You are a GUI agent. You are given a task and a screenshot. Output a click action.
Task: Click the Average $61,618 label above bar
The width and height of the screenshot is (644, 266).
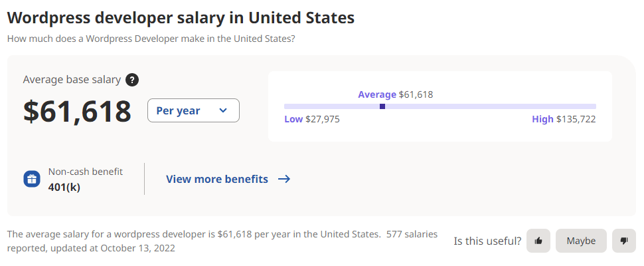tap(395, 94)
